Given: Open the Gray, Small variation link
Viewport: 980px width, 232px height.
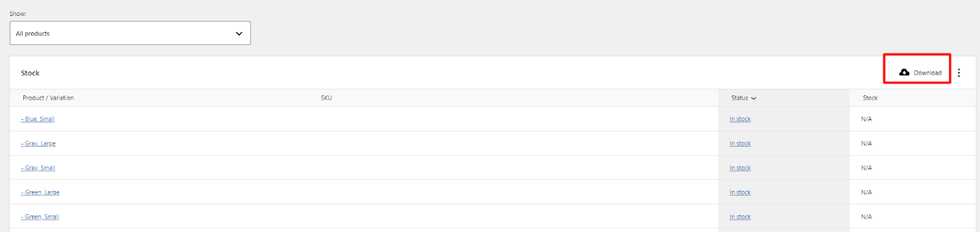Looking at the screenshot, I should 38,168.
